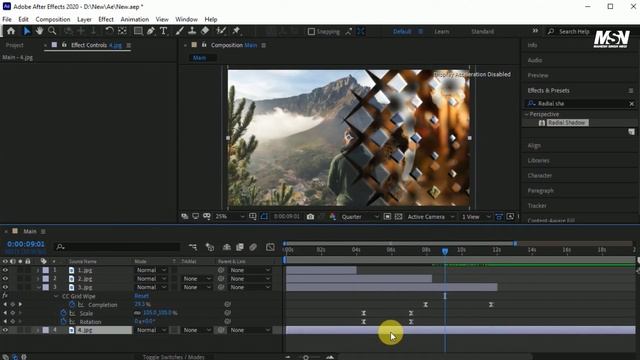
Task: Click the timeline layer search field
Action: click(118, 247)
